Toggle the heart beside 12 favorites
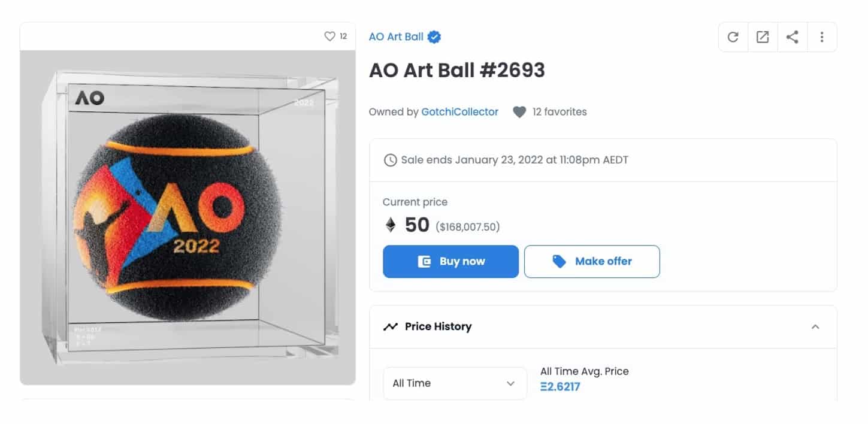Image resolution: width=868 pixels, height=424 pixels. (519, 112)
